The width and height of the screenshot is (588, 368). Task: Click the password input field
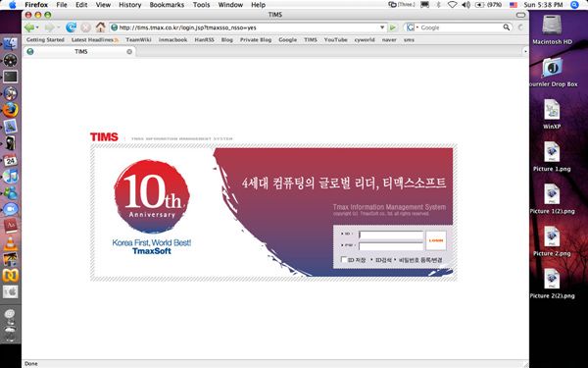tap(391, 246)
